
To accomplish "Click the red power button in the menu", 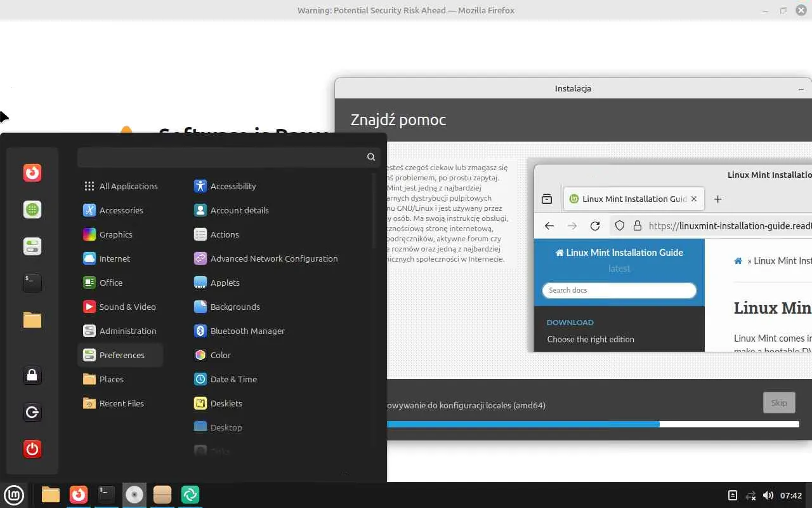I will pyautogui.click(x=32, y=449).
